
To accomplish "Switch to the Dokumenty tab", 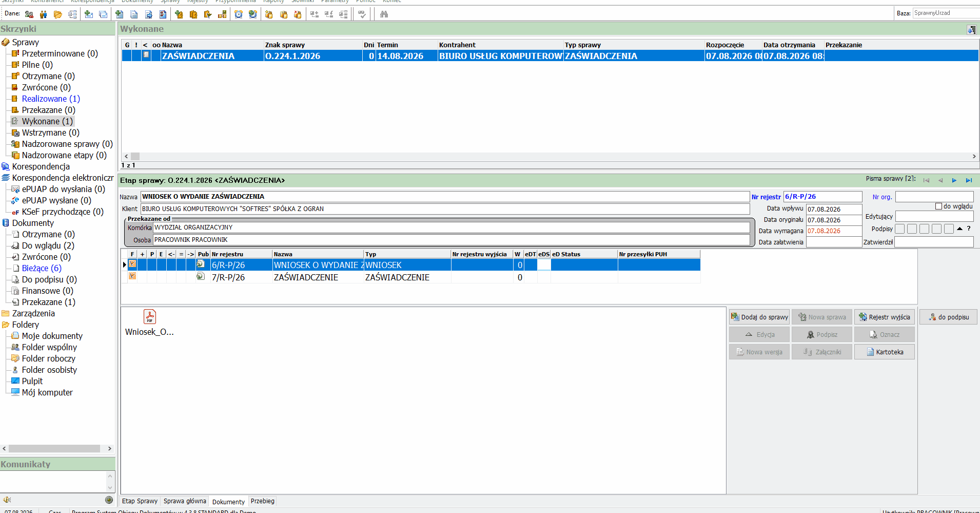I will click(x=228, y=502).
